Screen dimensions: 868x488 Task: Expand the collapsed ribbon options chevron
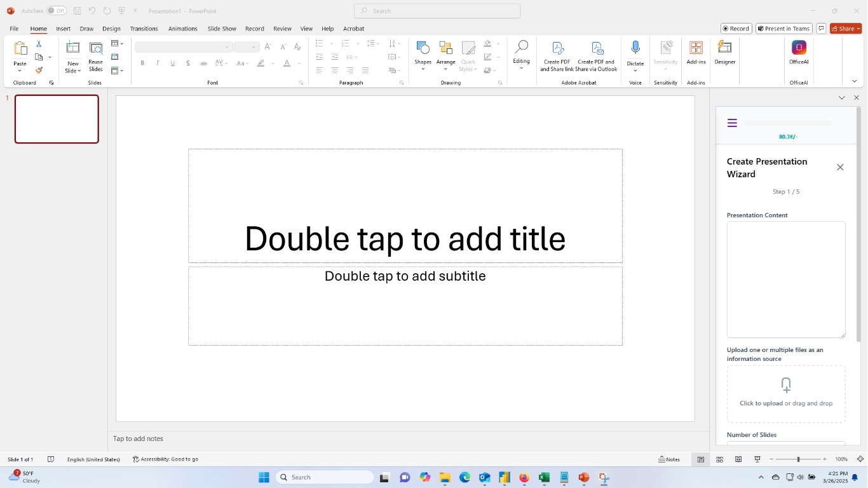[x=854, y=81]
